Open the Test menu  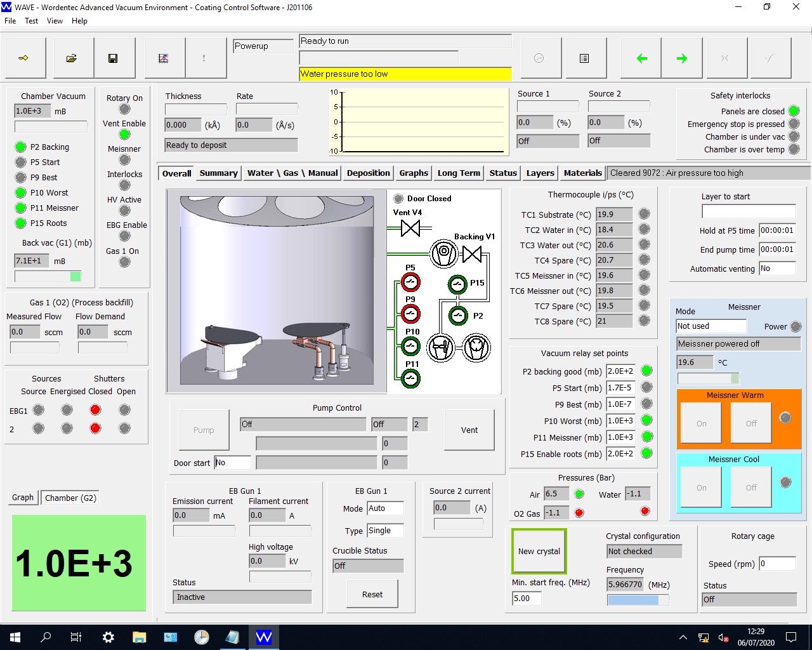tap(31, 21)
